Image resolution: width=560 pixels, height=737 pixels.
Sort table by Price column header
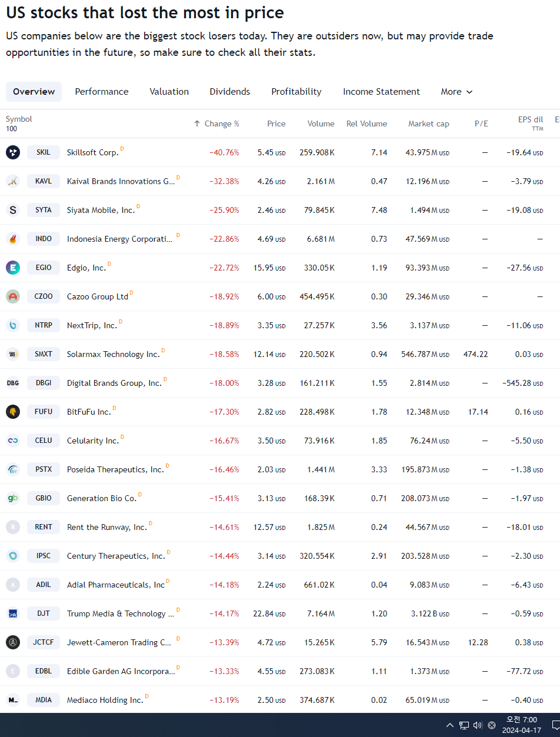(x=276, y=124)
